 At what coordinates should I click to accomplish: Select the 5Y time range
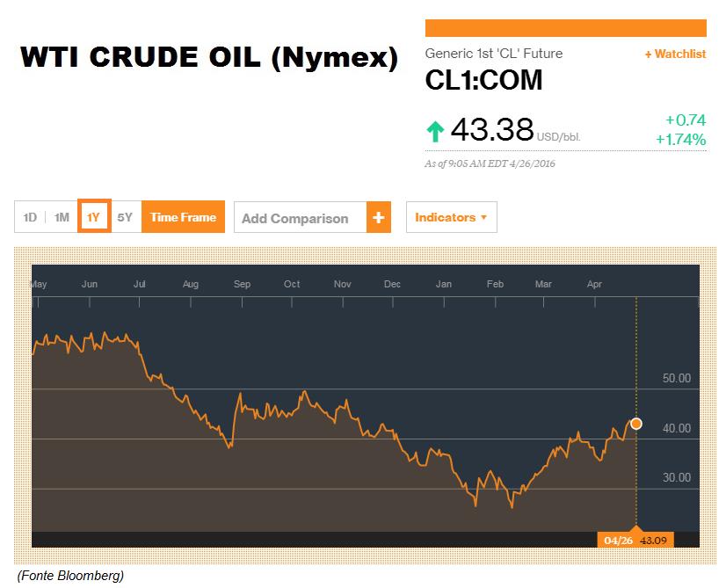point(125,217)
